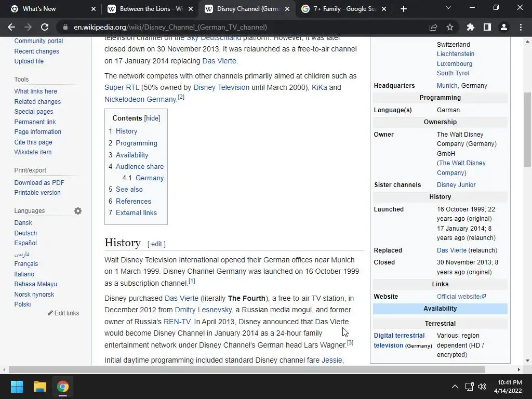Click the Chrome icon in the taskbar
532x399 pixels.
(63, 387)
